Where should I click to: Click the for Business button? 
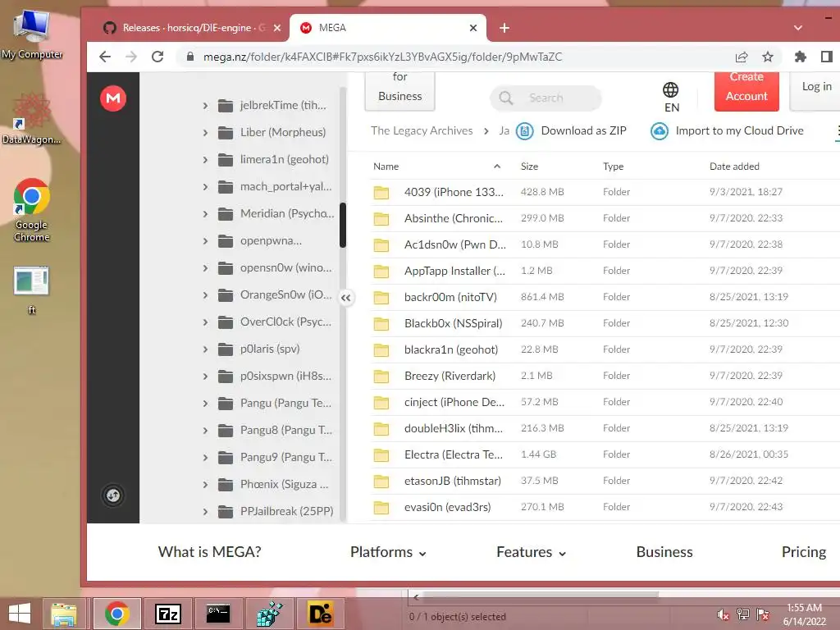399,91
